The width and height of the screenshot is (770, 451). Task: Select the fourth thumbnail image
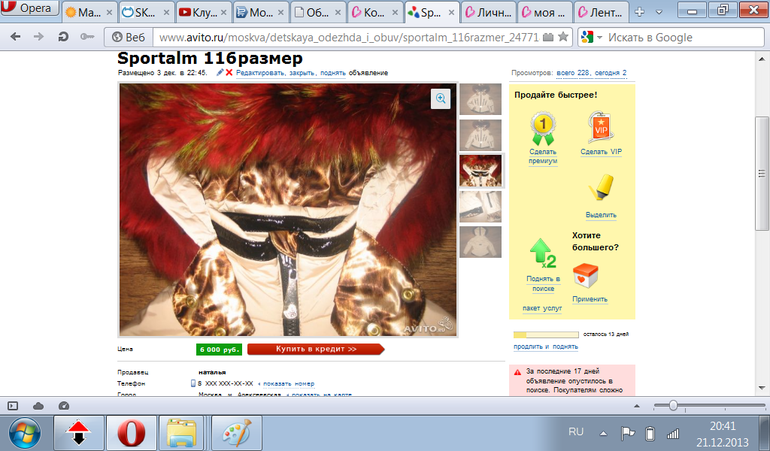coord(480,207)
